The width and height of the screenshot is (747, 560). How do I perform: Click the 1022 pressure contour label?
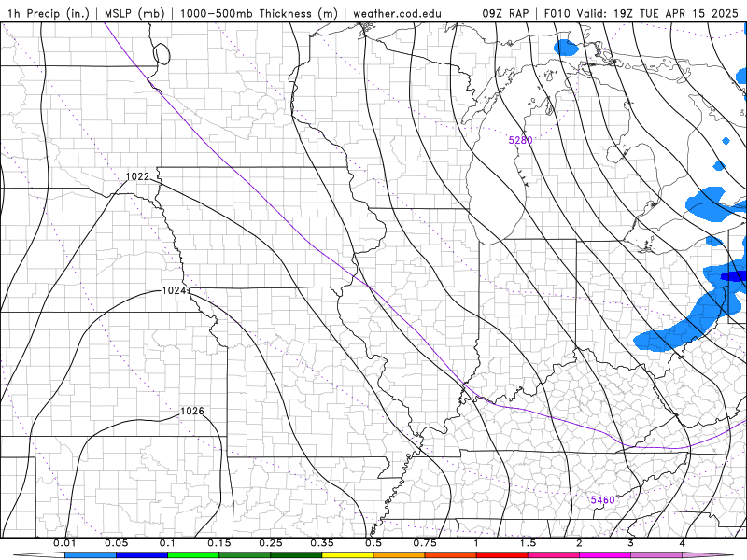[x=137, y=176]
